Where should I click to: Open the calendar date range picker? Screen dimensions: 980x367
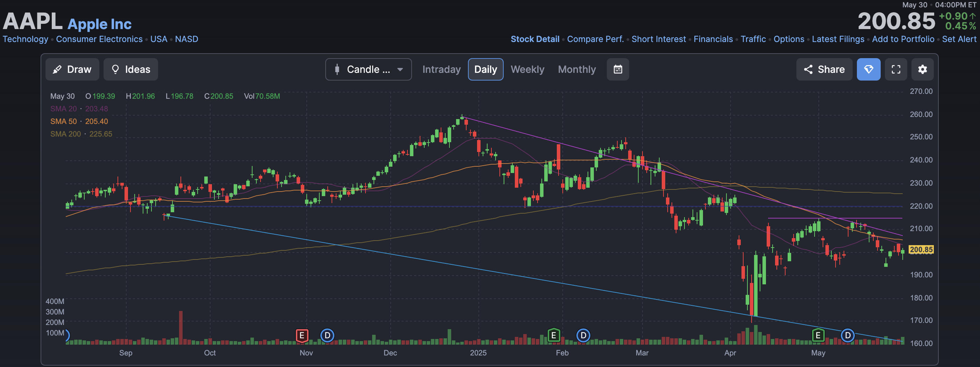click(x=618, y=69)
